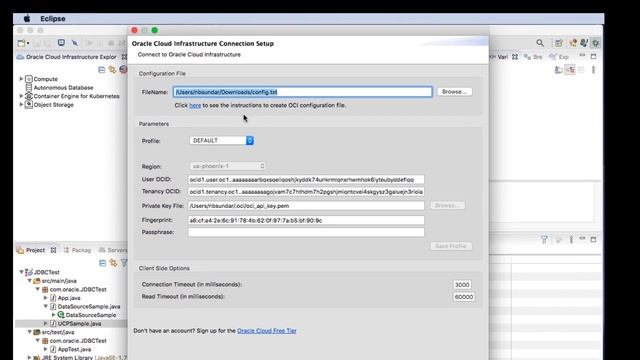
Task: Click the FileName config path field
Action: click(x=302, y=92)
